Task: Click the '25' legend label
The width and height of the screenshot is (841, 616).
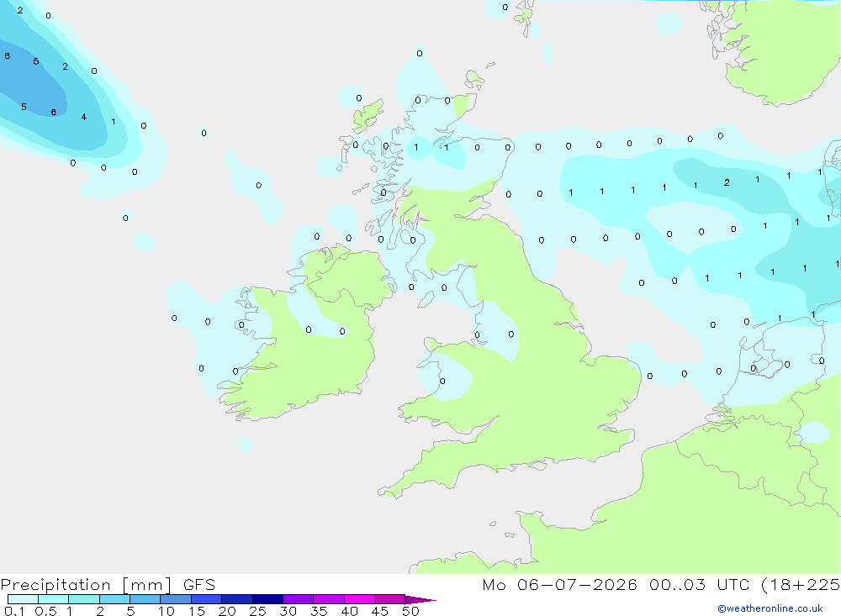Action: (x=257, y=611)
